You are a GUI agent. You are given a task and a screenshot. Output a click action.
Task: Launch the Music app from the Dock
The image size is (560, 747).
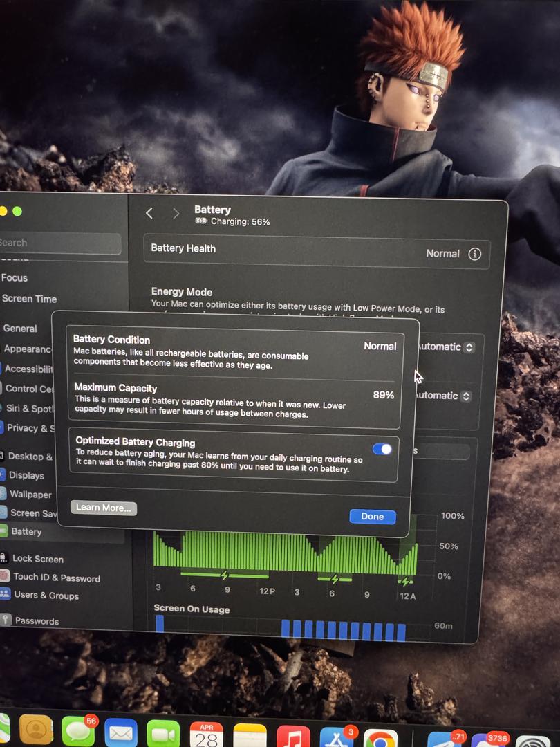click(293, 736)
